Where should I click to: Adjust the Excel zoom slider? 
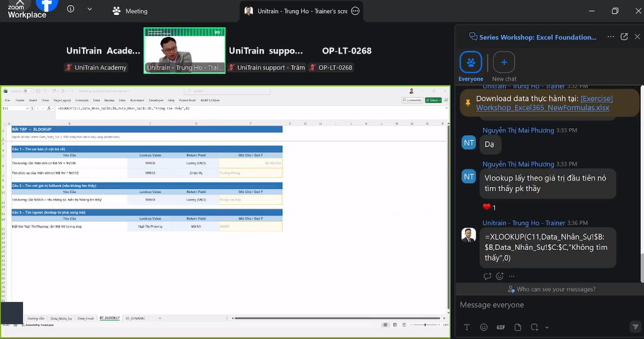pos(425,325)
